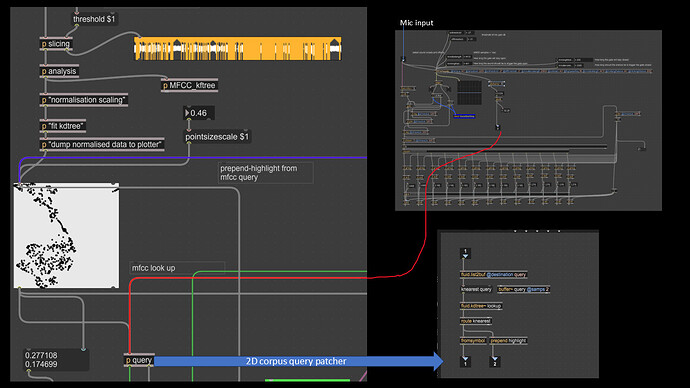The height and width of the screenshot is (388, 690).
Task: Select the p MFCC_kftree object
Action: [x=189, y=85]
